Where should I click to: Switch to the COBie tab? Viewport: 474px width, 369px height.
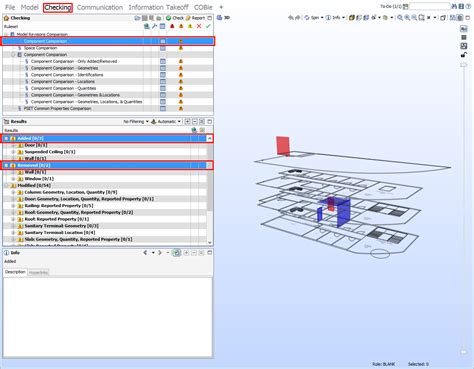pyautogui.click(x=203, y=7)
